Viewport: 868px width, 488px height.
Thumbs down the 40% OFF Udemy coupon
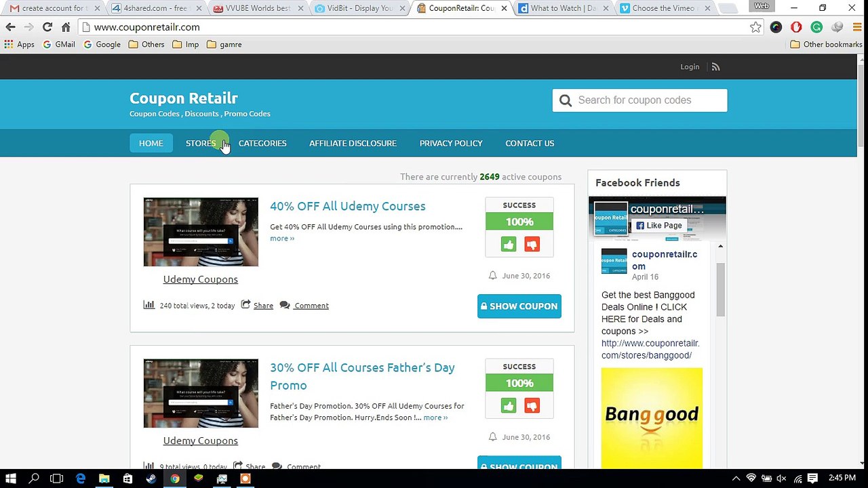tap(532, 245)
